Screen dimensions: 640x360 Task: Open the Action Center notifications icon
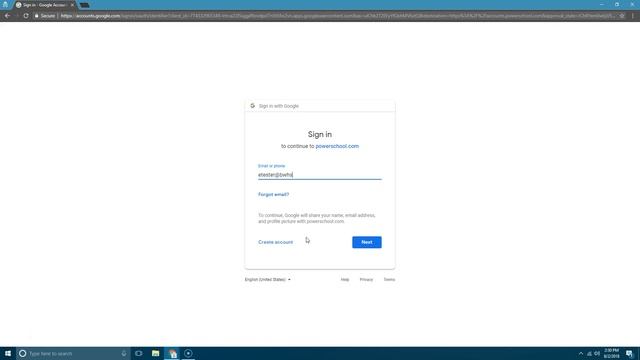(x=629, y=353)
